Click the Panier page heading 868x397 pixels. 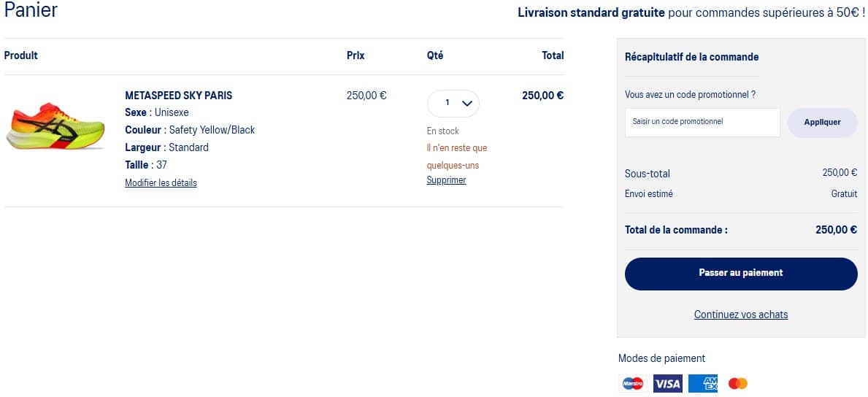pos(31,10)
